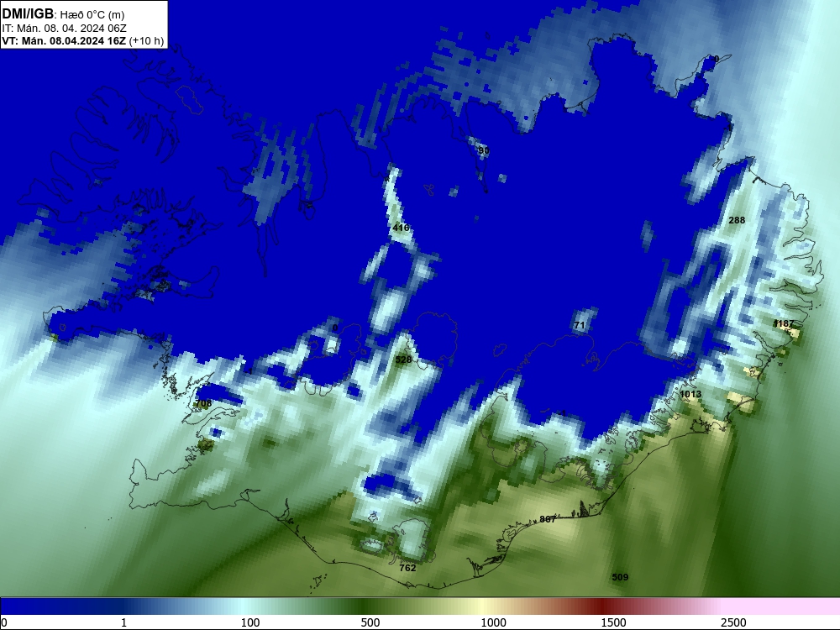Image resolution: width=840 pixels, height=630 pixels.
Task: Click the map value 762
Action: [407, 568]
